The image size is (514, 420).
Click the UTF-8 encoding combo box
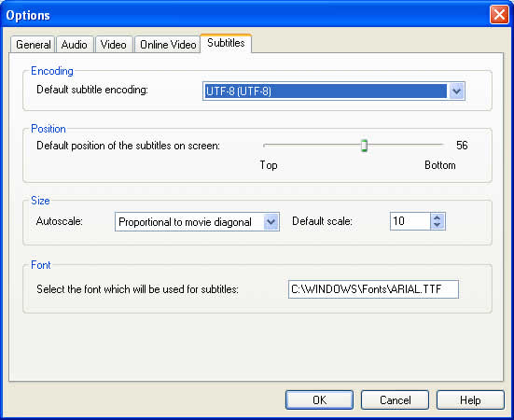point(334,91)
